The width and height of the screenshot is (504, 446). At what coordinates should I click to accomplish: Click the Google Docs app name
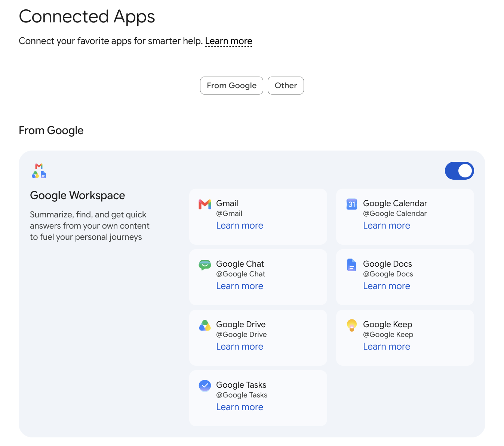coord(387,264)
